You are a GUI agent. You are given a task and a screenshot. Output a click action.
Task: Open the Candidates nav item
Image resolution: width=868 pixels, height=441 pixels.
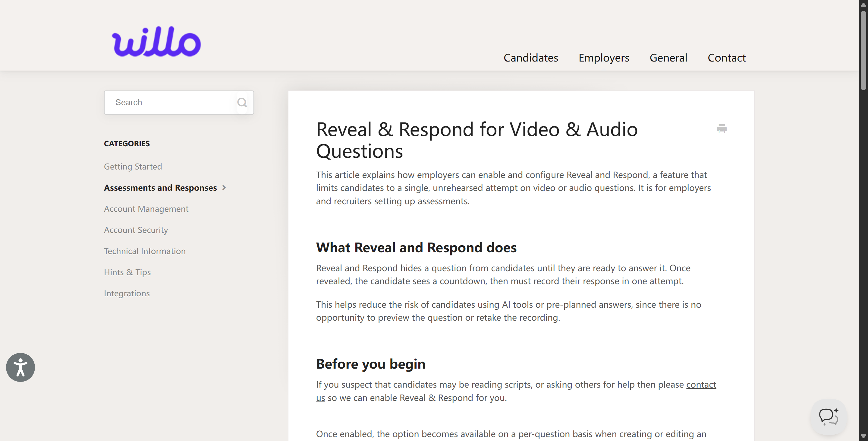click(531, 58)
